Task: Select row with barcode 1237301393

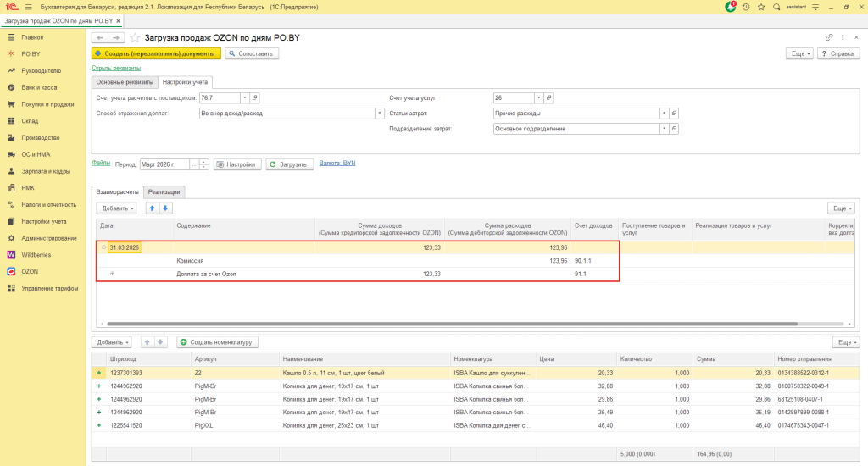Action: coord(476,373)
